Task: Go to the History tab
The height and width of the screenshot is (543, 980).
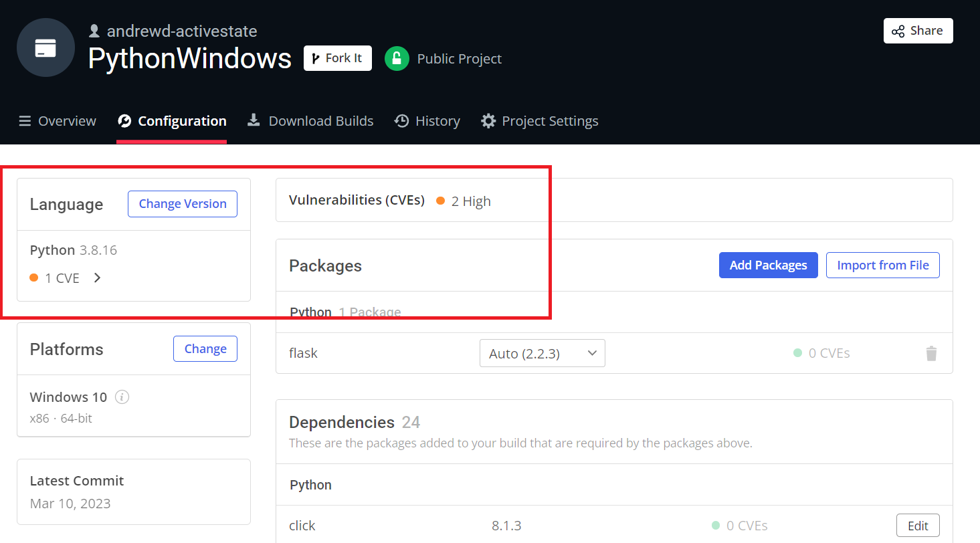Action: (427, 121)
